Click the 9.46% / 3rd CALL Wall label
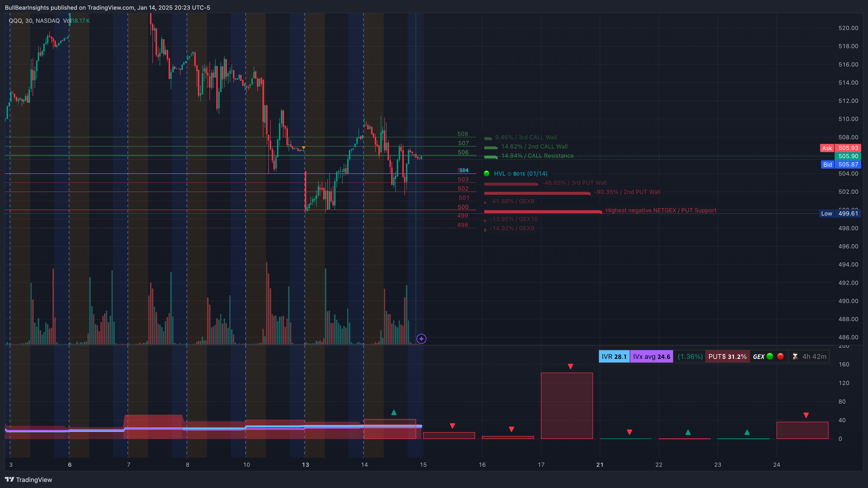The height and width of the screenshot is (488, 868). 526,137
